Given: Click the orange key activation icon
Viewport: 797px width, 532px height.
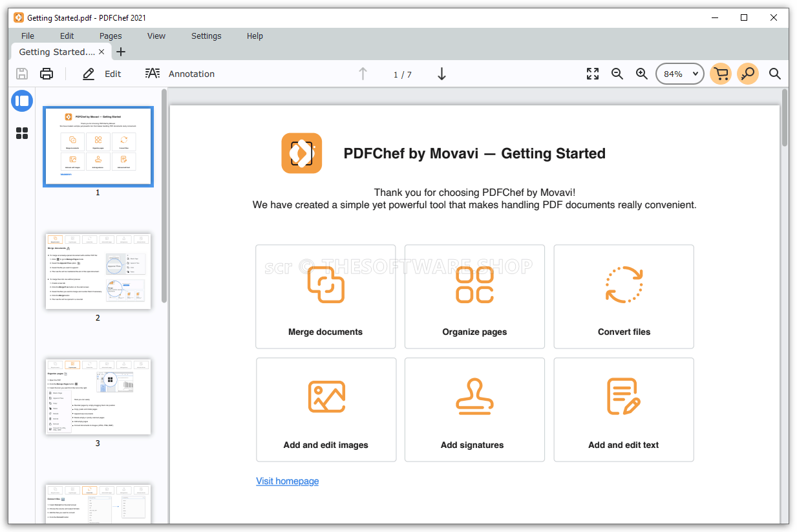Looking at the screenshot, I should [748, 74].
